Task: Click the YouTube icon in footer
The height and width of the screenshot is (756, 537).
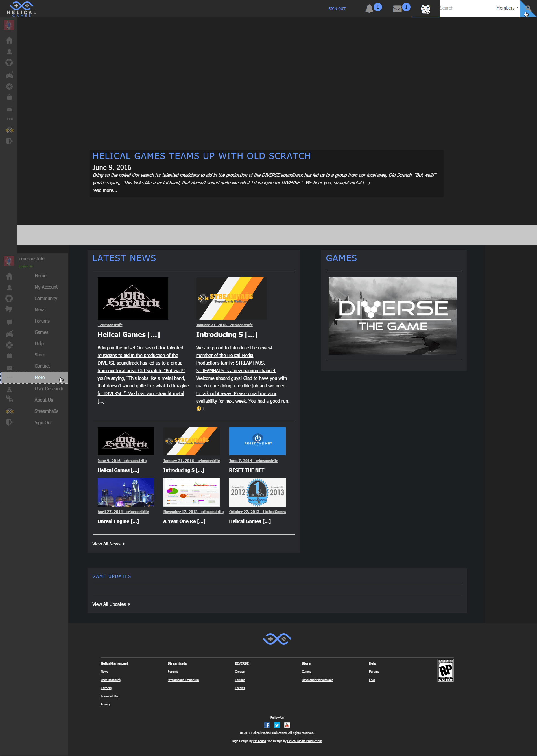Action: (287, 725)
